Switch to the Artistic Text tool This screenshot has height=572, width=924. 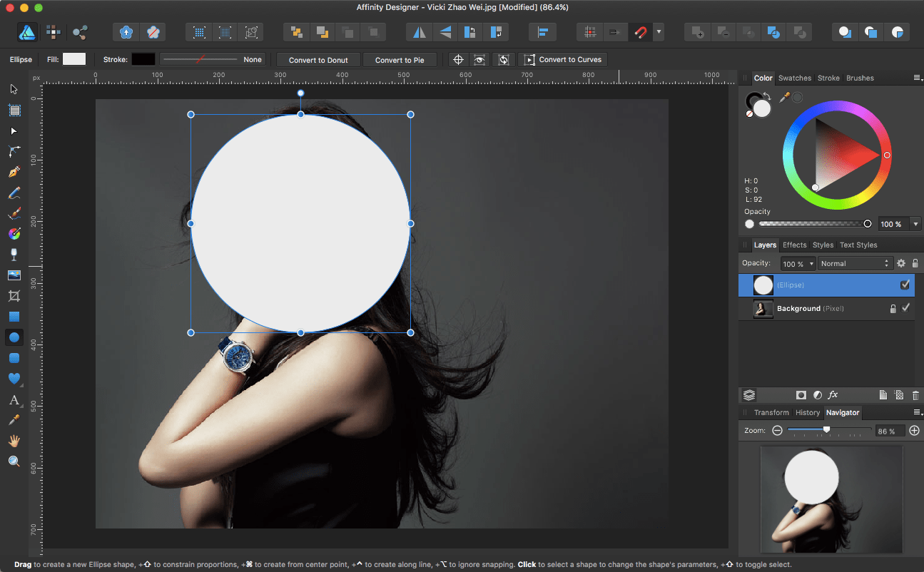(x=14, y=400)
